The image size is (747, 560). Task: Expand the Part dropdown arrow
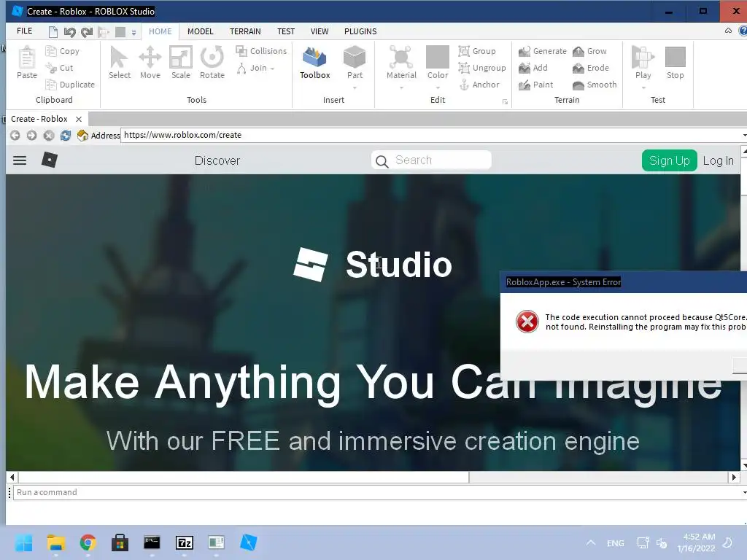355,87
